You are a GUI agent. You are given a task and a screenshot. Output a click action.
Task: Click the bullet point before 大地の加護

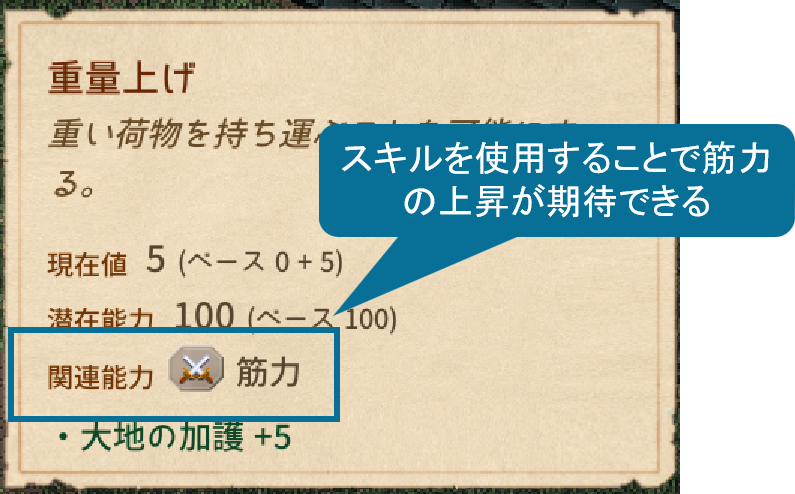pos(63,437)
